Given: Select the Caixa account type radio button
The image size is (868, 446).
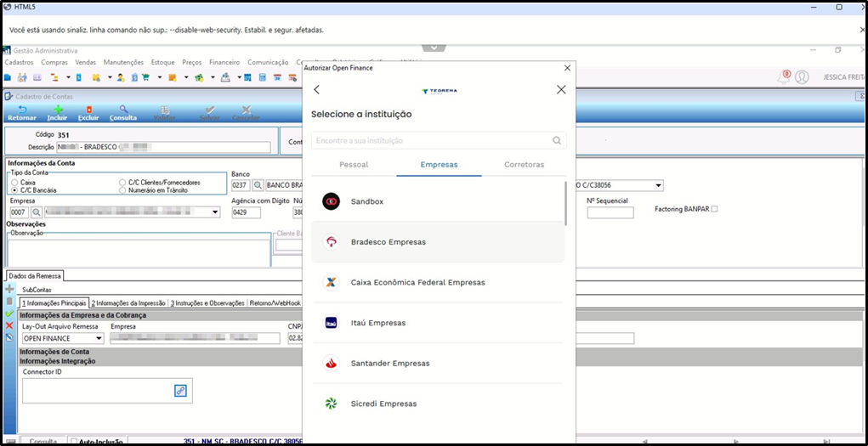Looking at the screenshot, I should tap(14, 182).
